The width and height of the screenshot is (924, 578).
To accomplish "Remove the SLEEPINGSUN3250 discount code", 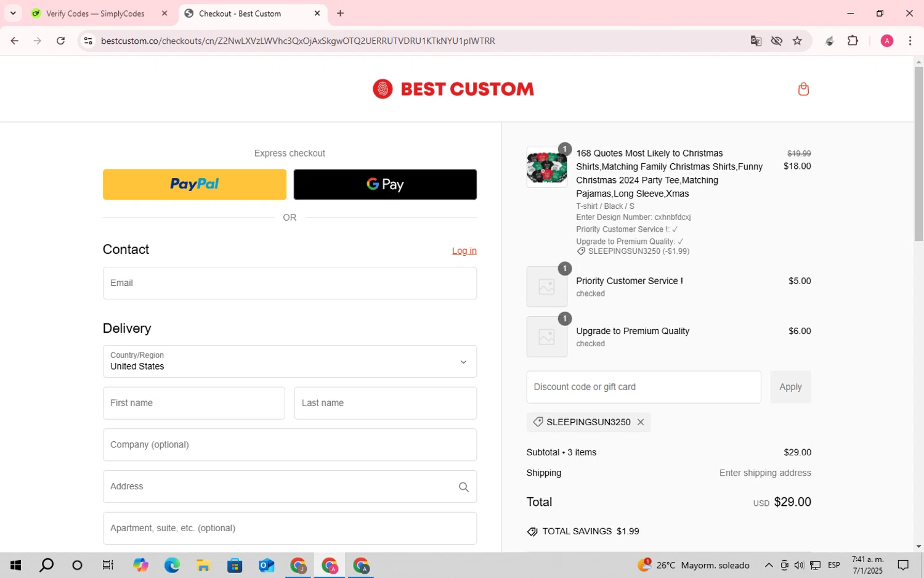I will point(641,422).
